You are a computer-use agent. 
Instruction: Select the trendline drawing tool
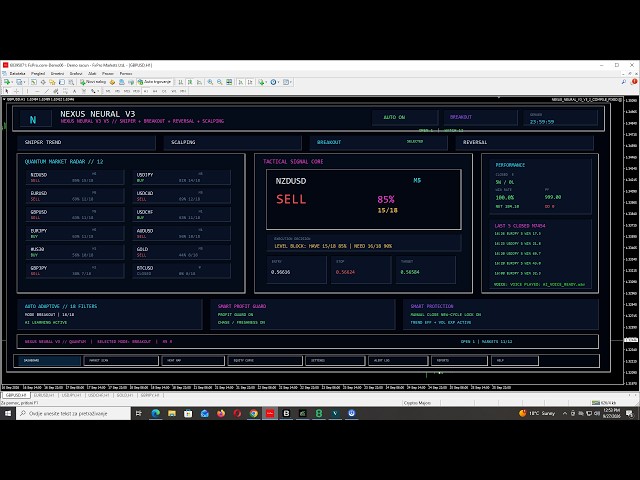(x=47, y=91)
